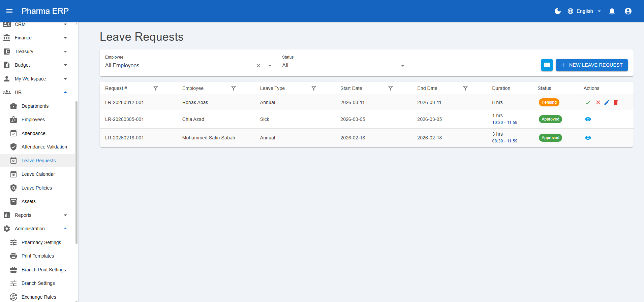View Chia Azad's approved leave details
Viewport: 644px width, 302px height.
tap(588, 119)
